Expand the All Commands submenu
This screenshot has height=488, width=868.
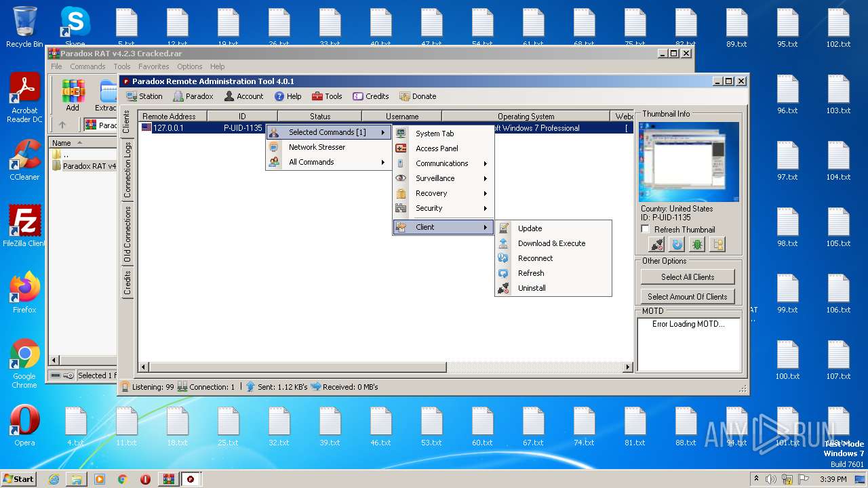pyautogui.click(x=328, y=162)
